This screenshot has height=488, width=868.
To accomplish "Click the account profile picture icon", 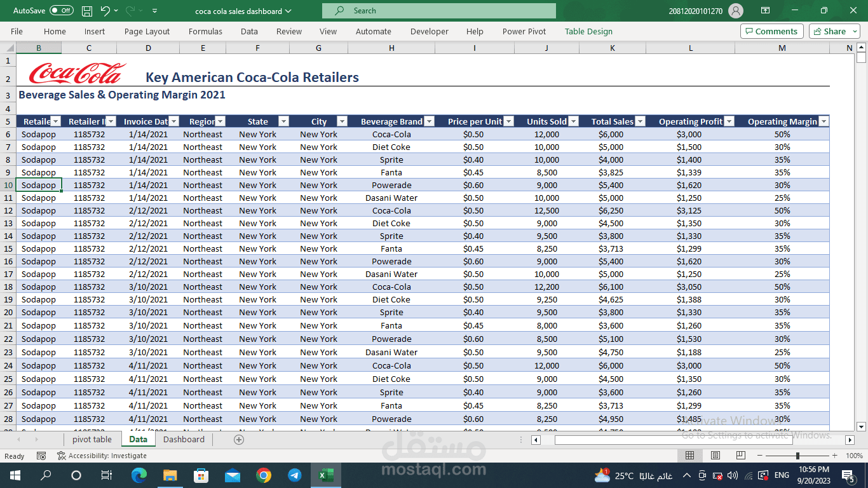I will click(736, 11).
